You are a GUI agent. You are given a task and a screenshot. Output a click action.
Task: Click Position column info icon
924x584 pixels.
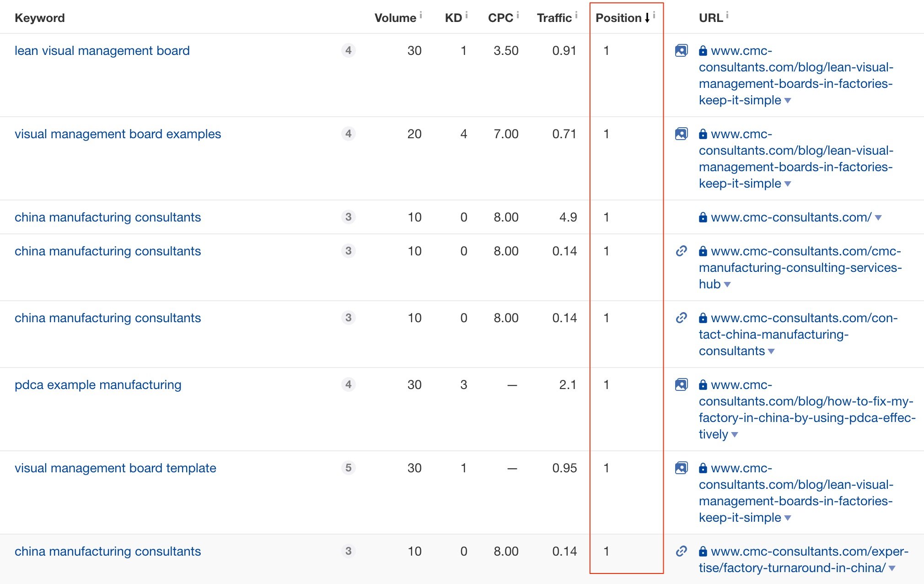[654, 15]
